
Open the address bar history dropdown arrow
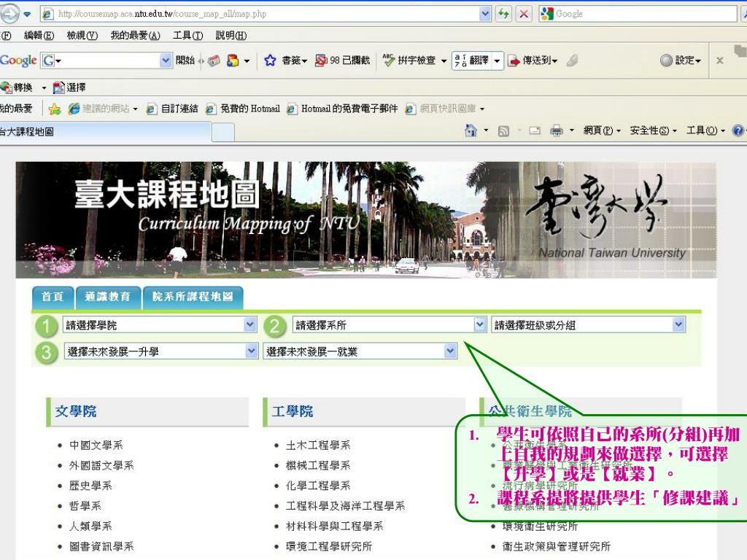[x=485, y=14]
